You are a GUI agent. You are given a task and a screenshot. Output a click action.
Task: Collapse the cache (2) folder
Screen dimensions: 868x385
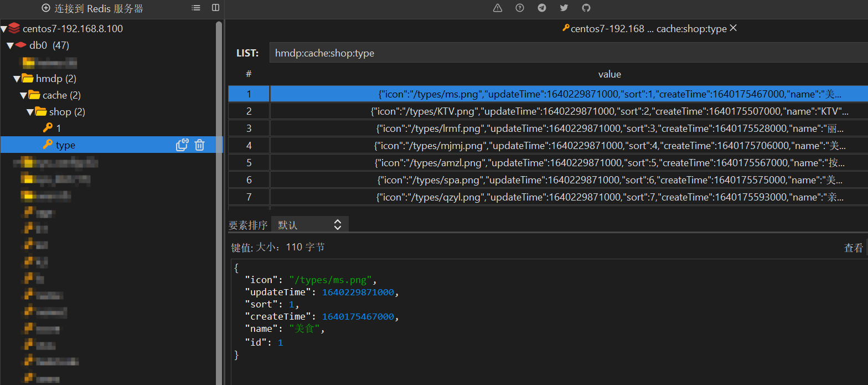[23, 95]
